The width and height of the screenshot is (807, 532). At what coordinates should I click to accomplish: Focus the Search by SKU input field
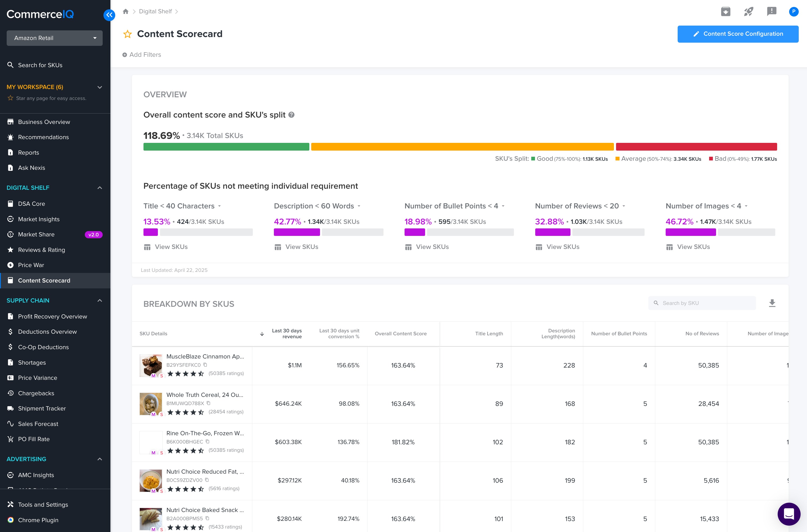tap(702, 303)
